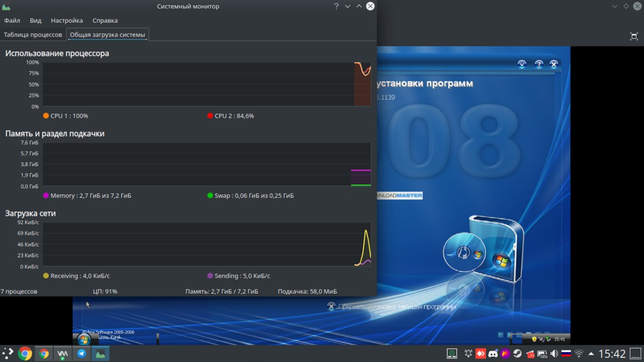
Task: Click the installer's round down-arrow button
Action: point(522,64)
